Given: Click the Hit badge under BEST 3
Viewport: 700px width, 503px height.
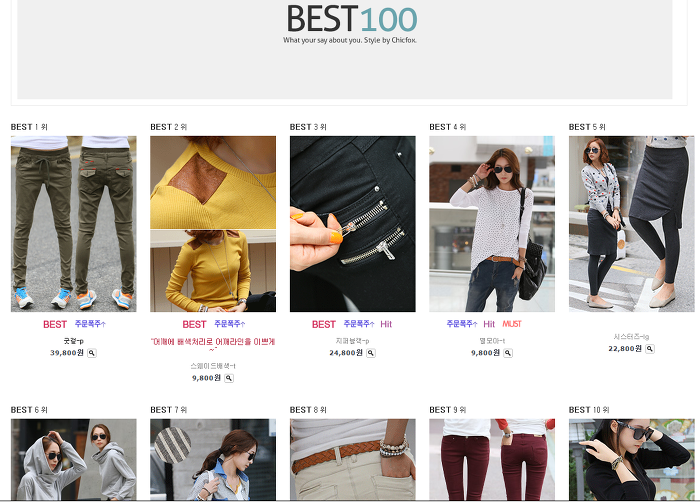Looking at the screenshot, I should click(x=386, y=324).
